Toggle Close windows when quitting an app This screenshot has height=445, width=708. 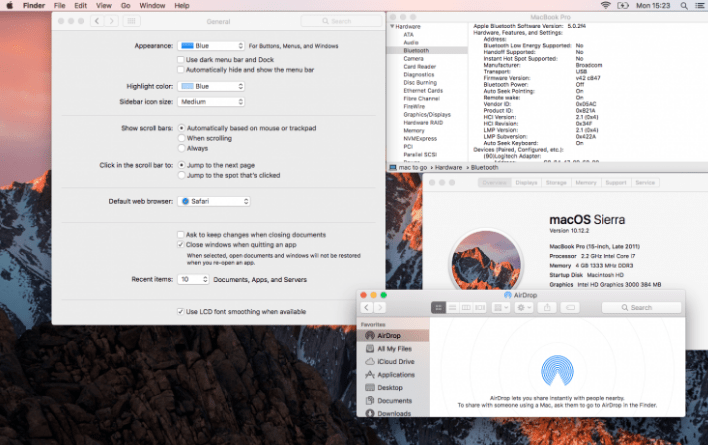pos(181,245)
